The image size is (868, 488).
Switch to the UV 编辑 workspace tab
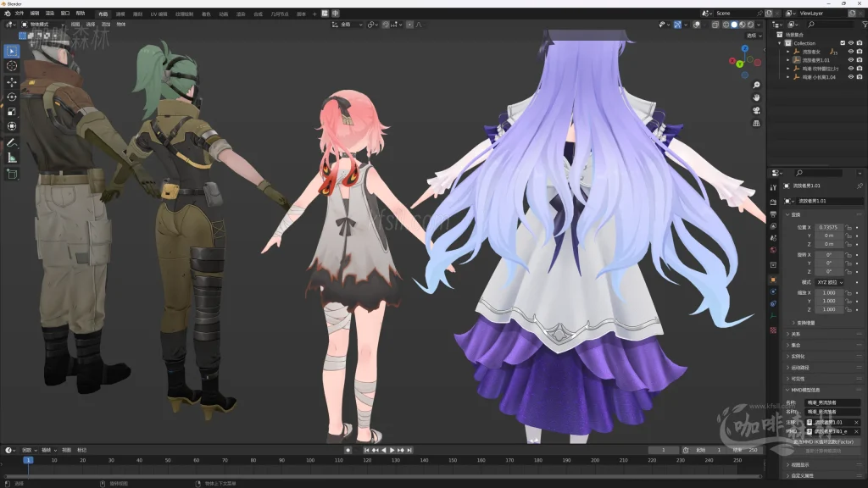click(159, 14)
